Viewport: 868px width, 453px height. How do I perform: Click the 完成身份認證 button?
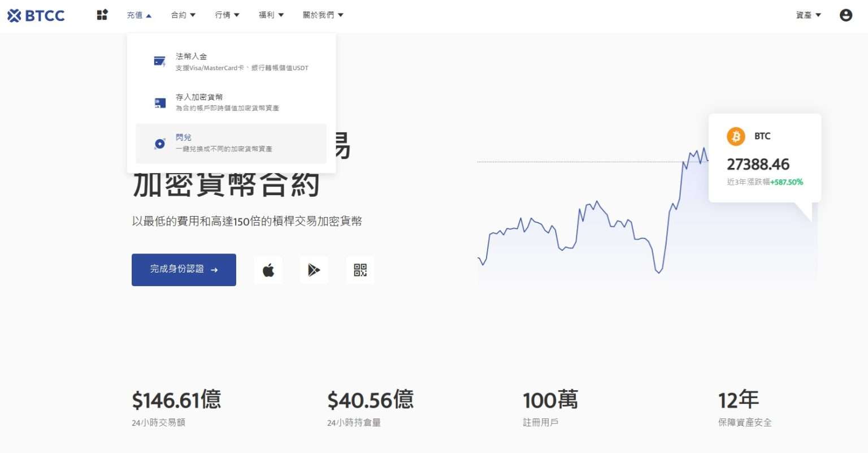click(184, 270)
